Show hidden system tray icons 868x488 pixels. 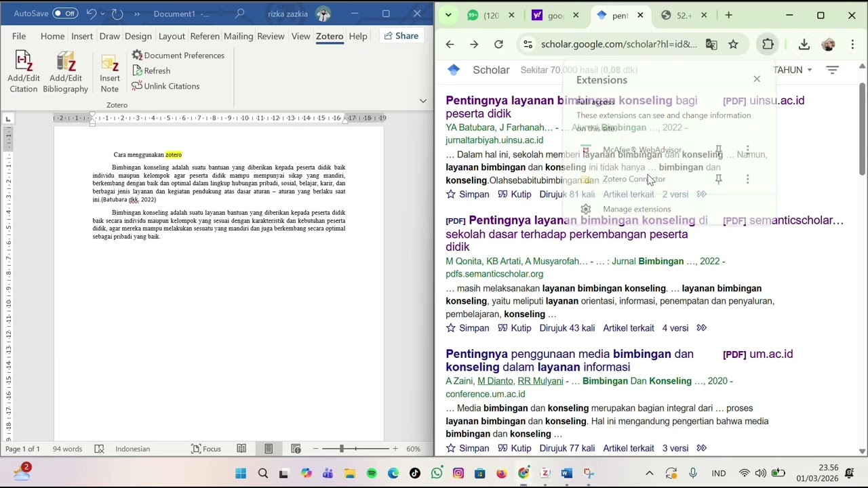coord(649,473)
